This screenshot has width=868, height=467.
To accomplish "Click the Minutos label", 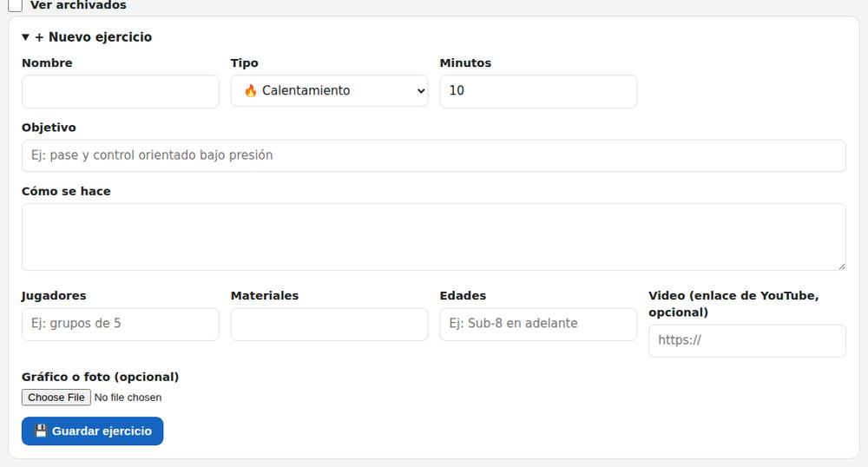I will (x=465, y=63).
